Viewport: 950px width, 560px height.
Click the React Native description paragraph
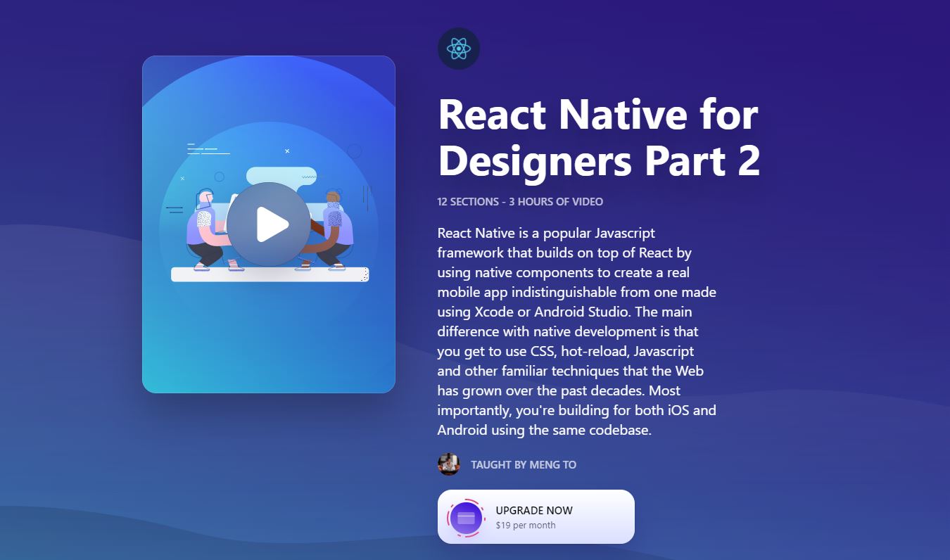pos(577,331)
